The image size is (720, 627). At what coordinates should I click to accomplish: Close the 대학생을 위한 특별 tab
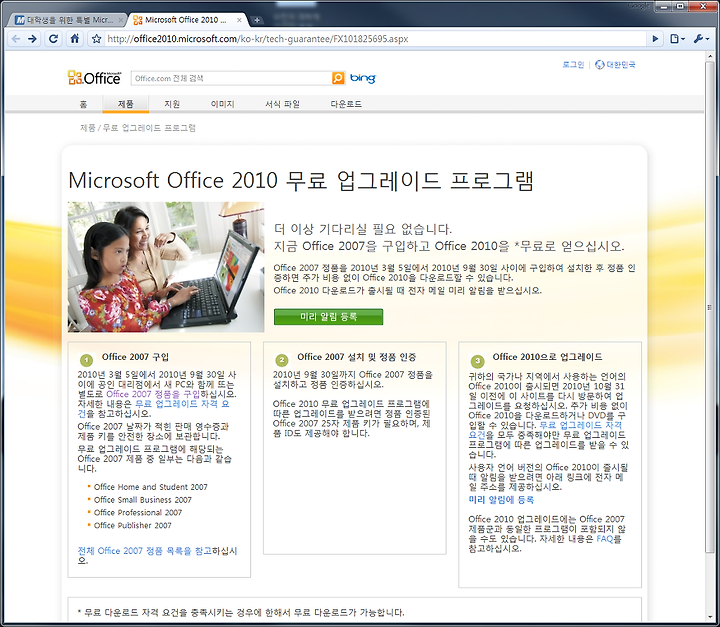click(121, 20)
